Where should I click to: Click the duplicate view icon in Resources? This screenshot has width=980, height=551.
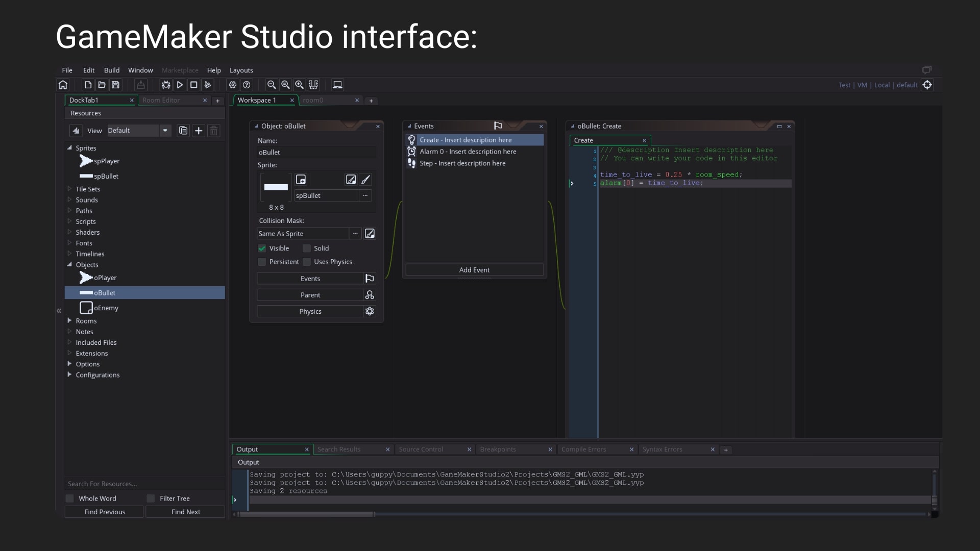tap(183, 131)
